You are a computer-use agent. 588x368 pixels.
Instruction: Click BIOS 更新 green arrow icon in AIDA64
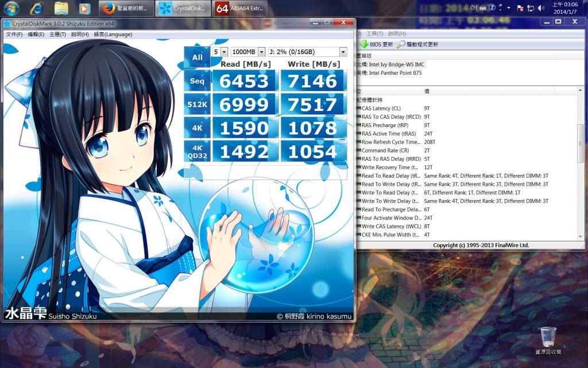(x=363, y=44)
